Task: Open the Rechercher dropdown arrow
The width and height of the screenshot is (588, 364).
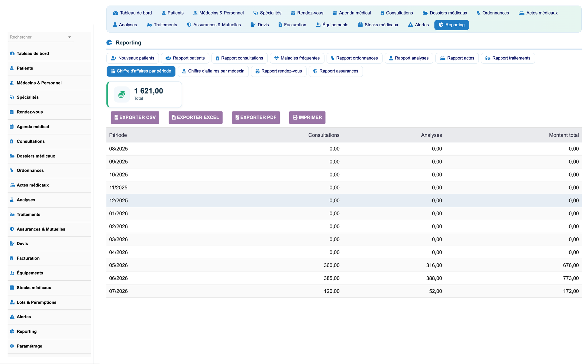Action: coord(69,37)
